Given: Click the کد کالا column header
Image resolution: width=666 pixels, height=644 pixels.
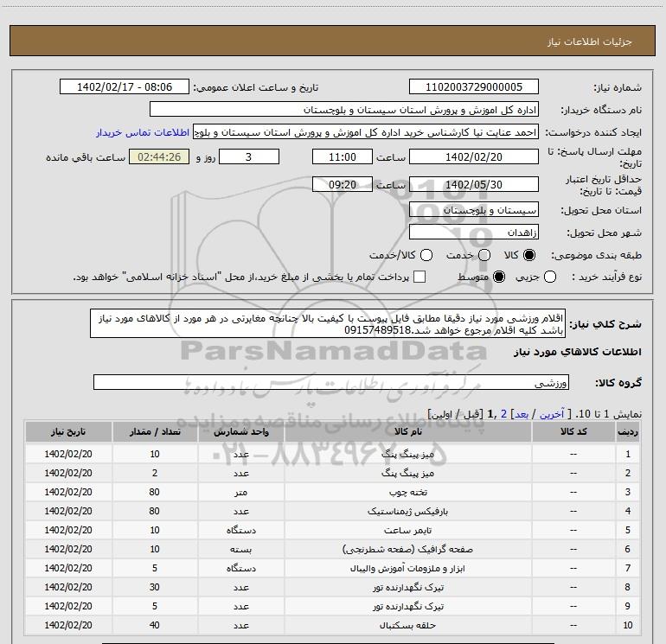Looking at the screenshot, I should [573, 431].
